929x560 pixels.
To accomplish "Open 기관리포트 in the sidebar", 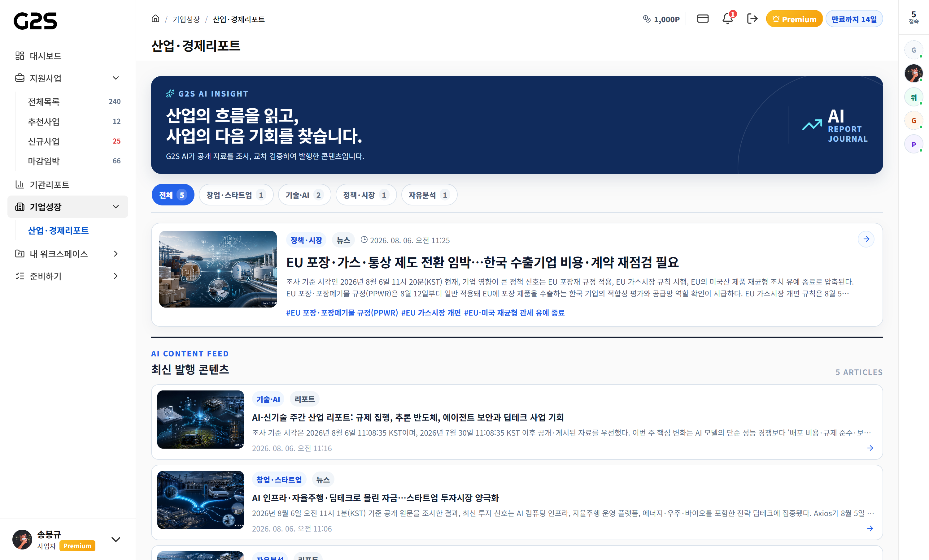I will [x=68, y=184].
